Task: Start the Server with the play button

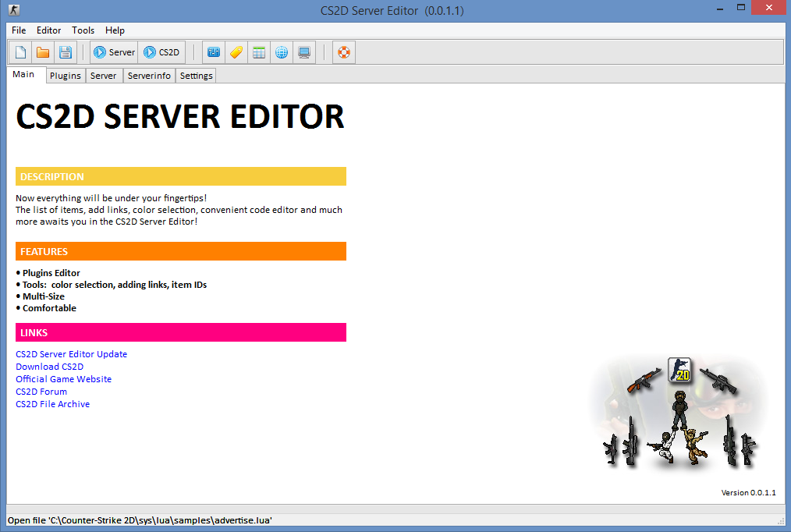Action: point(114,52)
